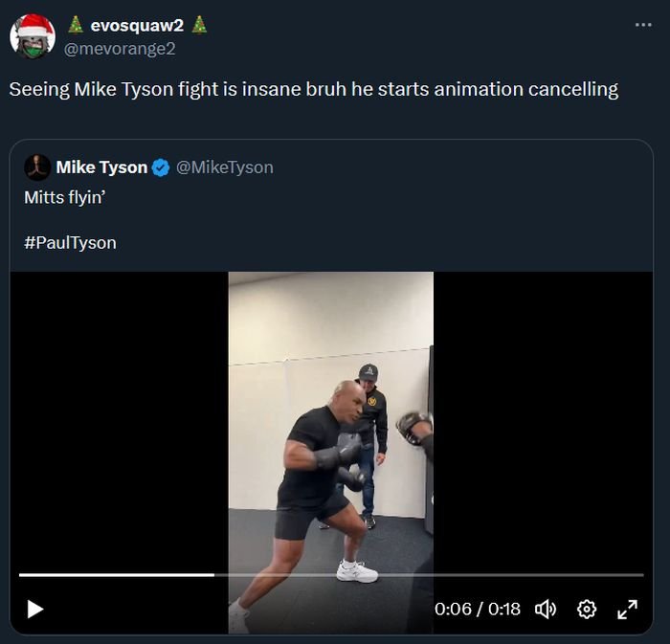The image size is (670, 644).
Task: Open video settings gear
Action: (x=587, y=609)
